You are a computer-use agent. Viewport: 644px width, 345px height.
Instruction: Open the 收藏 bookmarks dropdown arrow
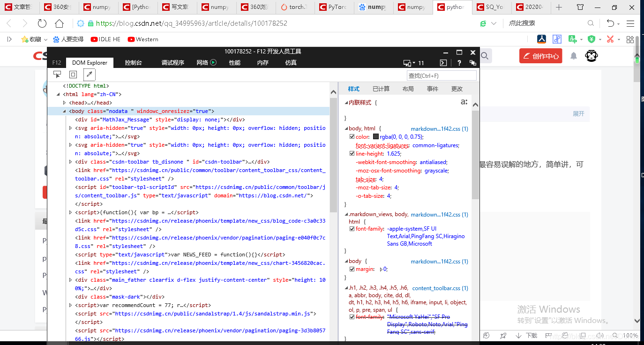[45, 39]
